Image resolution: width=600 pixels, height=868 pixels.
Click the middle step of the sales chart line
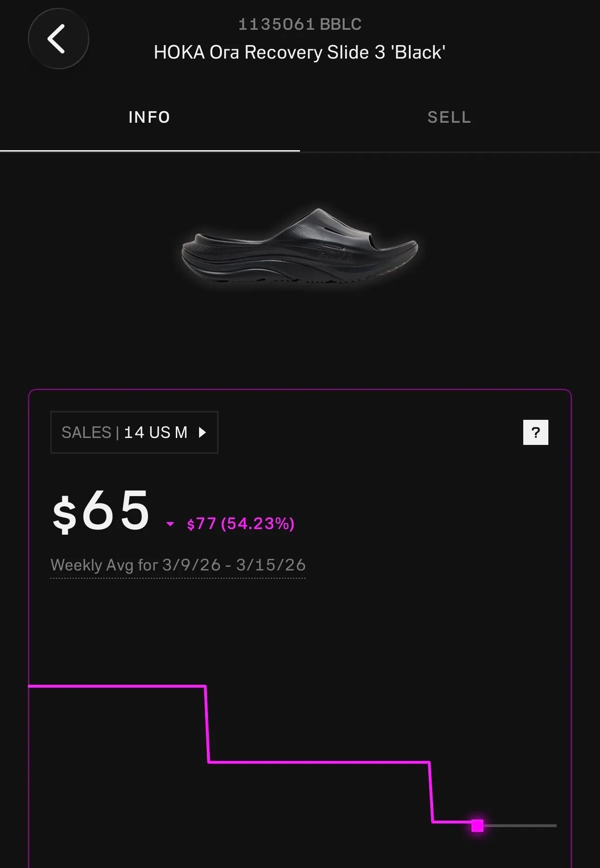(319, 762)
